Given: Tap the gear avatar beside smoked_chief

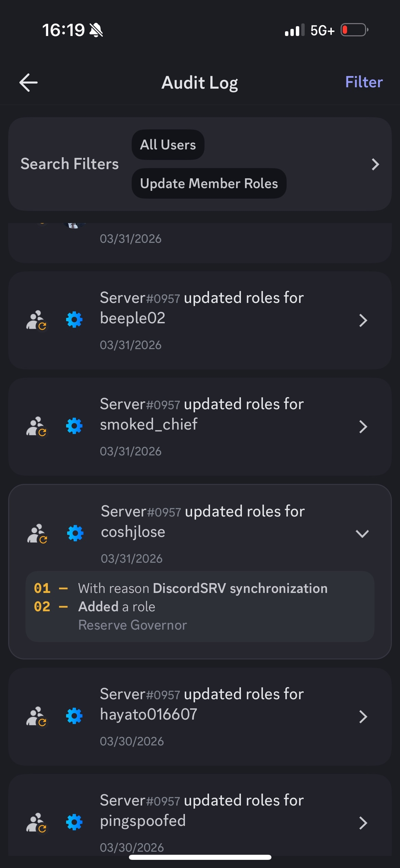Looking at the screenshot, I should [74, 426].
